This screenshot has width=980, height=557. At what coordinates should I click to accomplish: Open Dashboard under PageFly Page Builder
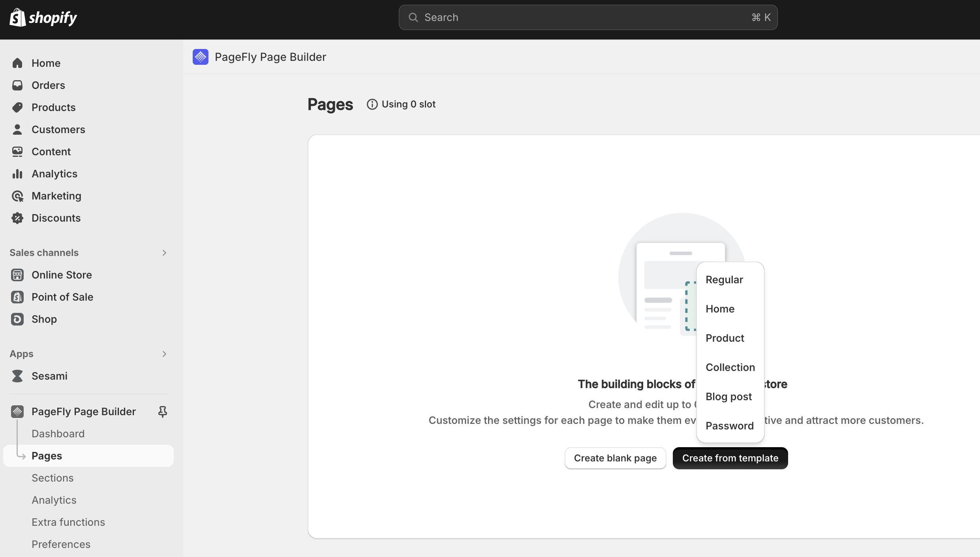click(58, 434)
